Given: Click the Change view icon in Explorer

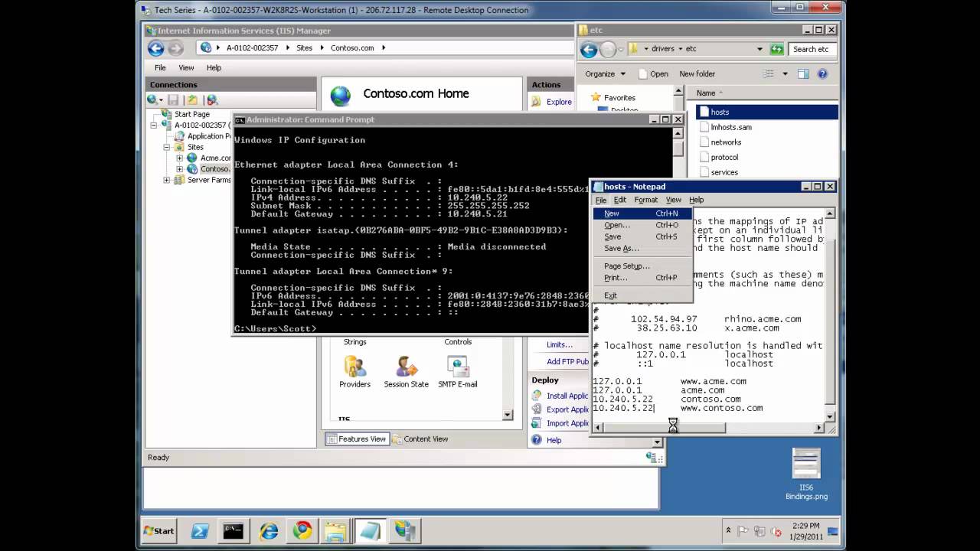Looking at the screenshot, I should [769, 73].
